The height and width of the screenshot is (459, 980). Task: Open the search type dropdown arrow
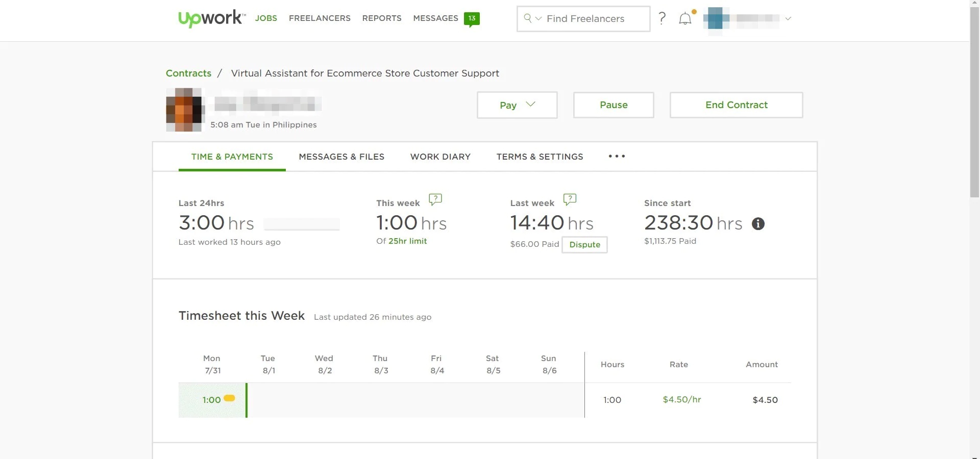point(538,18)
